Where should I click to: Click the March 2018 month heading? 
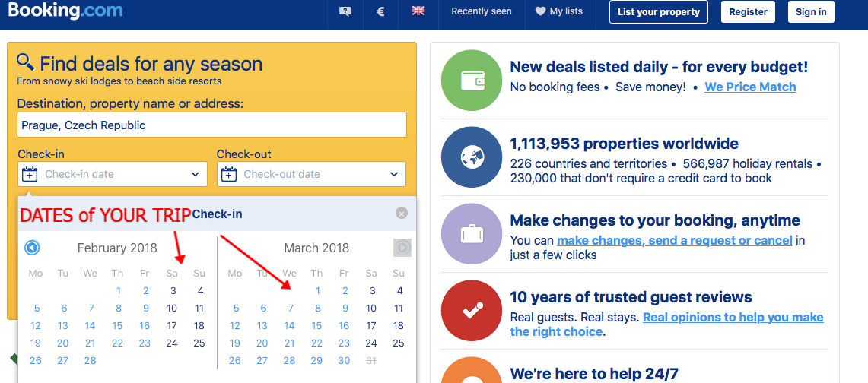[x=316, y=248]
